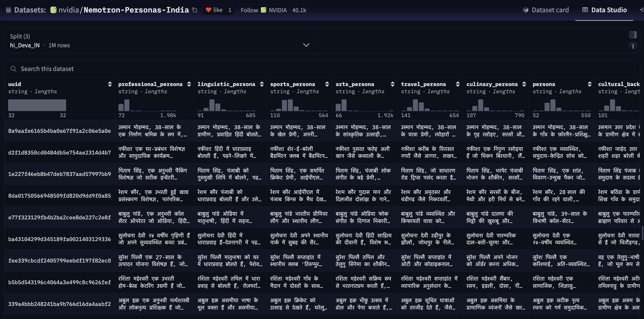Sort by the uuid column arrows
644x319 pixels.
(x=110, y=84)
